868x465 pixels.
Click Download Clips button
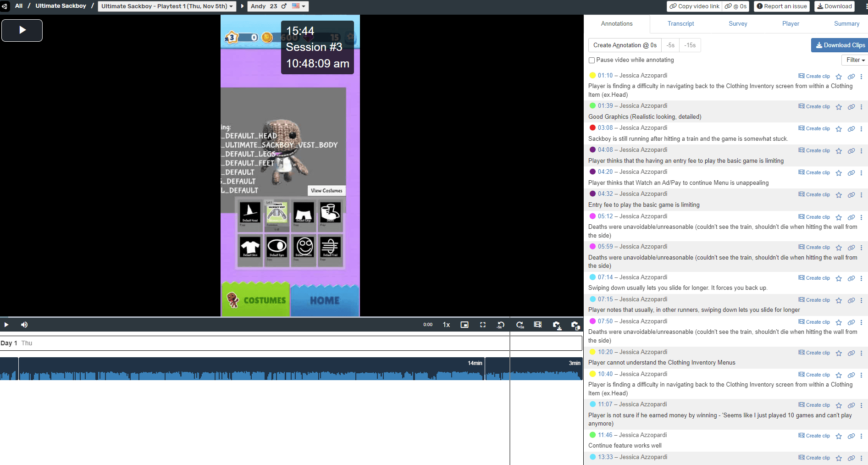pyautogui.click(x=840, y=45)
